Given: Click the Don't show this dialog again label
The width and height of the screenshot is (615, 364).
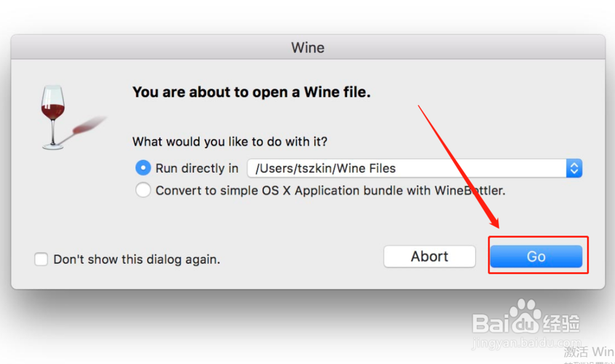Looking at the screenshot, I should pyautogui.click(x=137, y=259).
